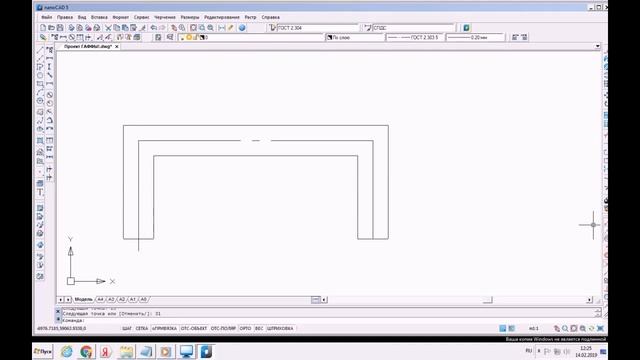Image resolution: width=640 pixels, height=360 pixels.
Task: Toggle ОТС-ОБЪЕКТ object tracking
Action: 194,328
